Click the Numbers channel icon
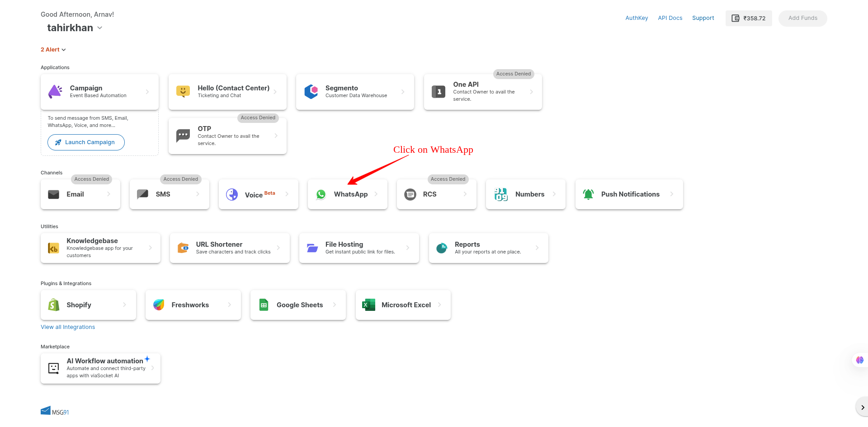 501,194
